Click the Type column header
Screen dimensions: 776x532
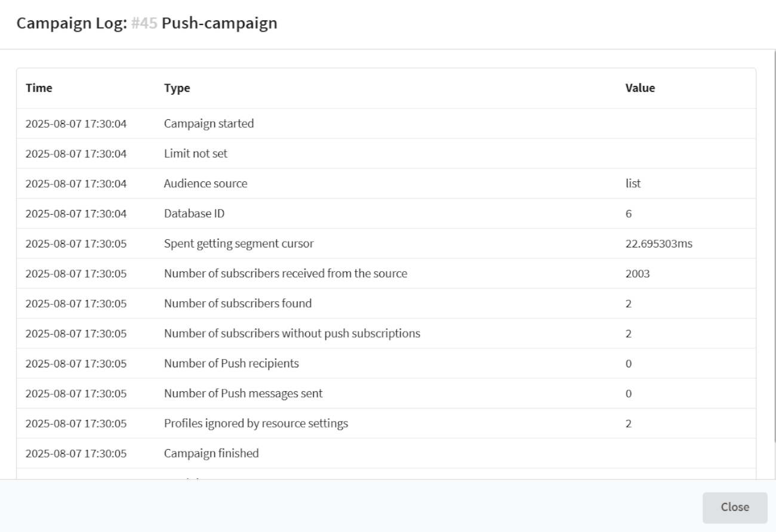coord(177,88)
